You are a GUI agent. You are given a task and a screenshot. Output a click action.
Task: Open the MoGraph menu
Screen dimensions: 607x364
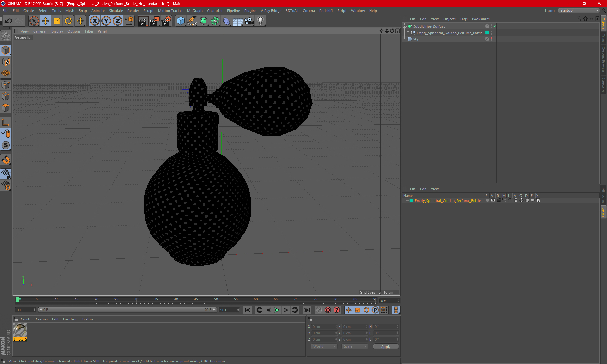tap(195, 11)
